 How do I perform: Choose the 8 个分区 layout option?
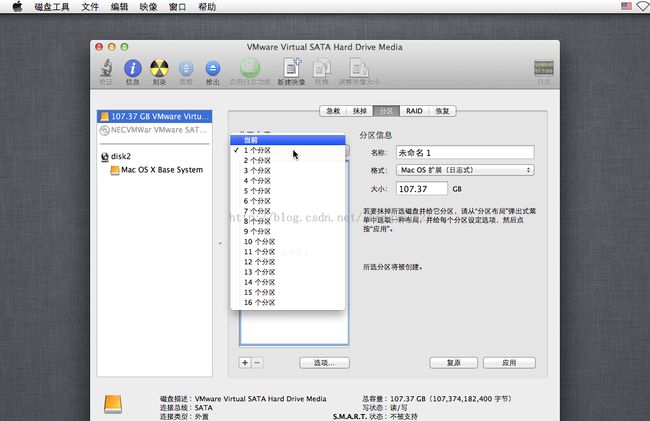click(288, 221)
